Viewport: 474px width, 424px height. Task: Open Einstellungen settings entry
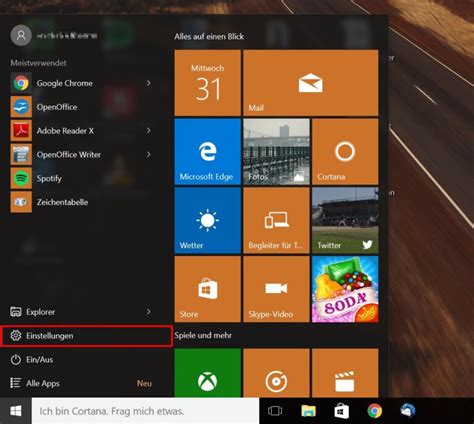[x=86, y=336]
